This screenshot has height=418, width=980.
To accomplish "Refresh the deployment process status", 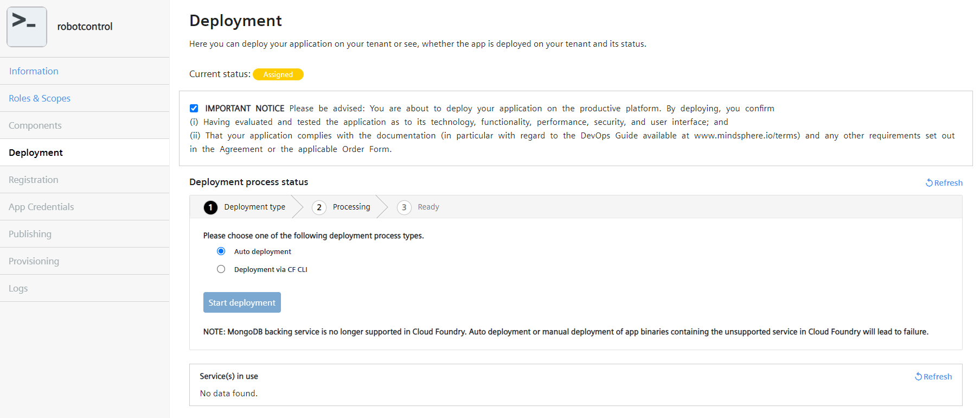I will pyautogui.click(x=944, y=183).
